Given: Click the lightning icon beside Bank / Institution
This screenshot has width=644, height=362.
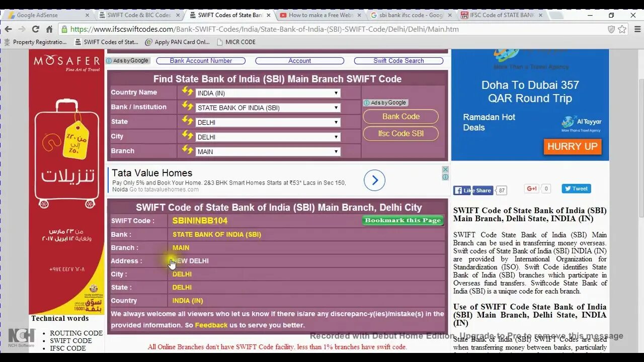Looking at the screenshot, I should click(x=187, y=106).
